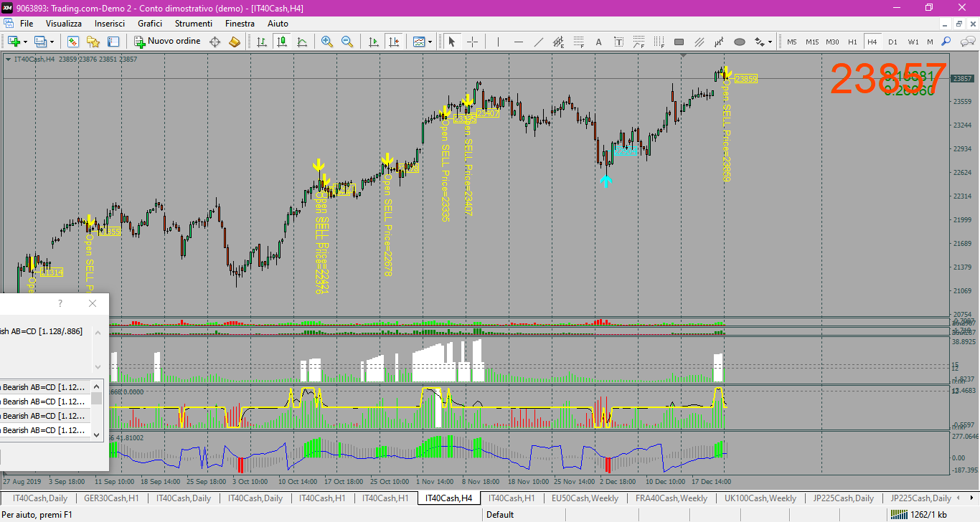
Task: Activate the crosshair cursor
Action: pos(472,42)
